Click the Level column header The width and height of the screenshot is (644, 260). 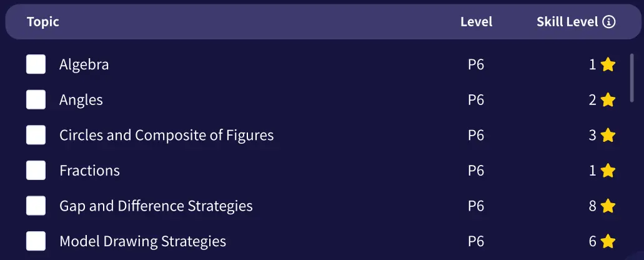point(477,22)
